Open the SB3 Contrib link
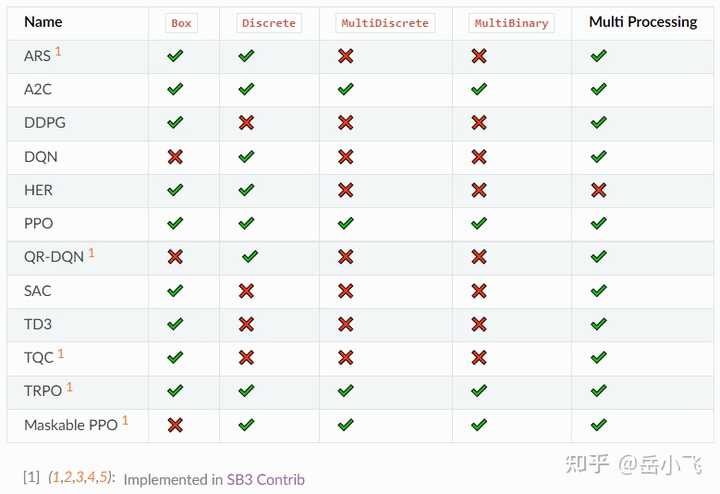Image resolution: width=720 pixels, height=494 pixels. [x=265, y=479]
